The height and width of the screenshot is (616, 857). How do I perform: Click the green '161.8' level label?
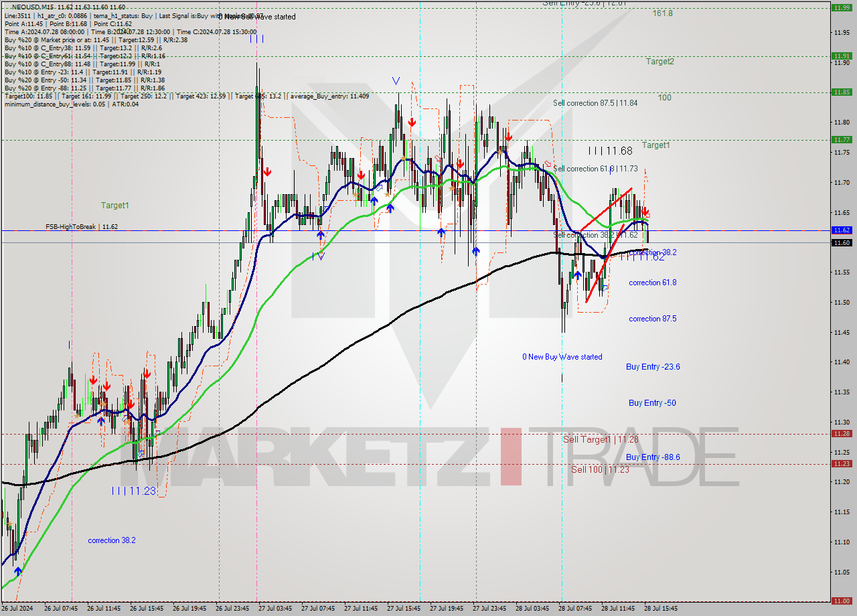pos(663,13)
